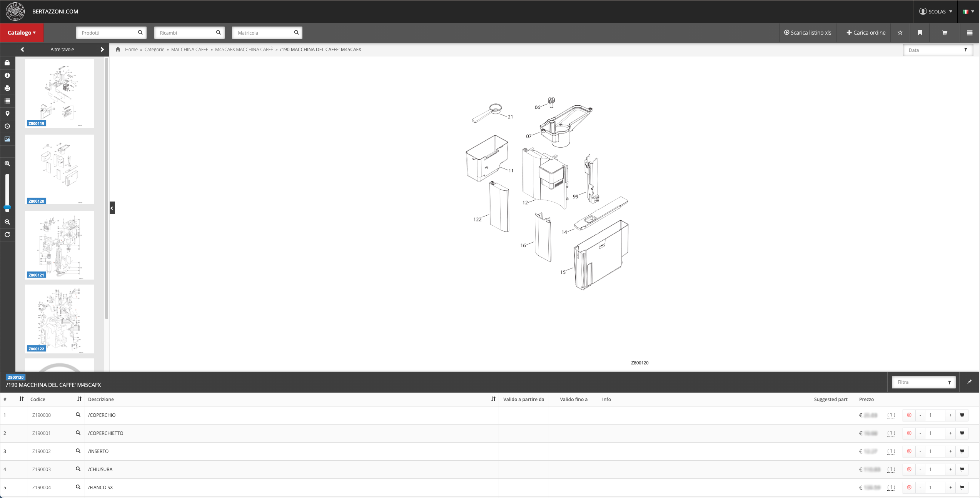This screenshot has height=498, width=980.
Task: Open the list view icon in sidebar
Action: (x=7, y=101)
